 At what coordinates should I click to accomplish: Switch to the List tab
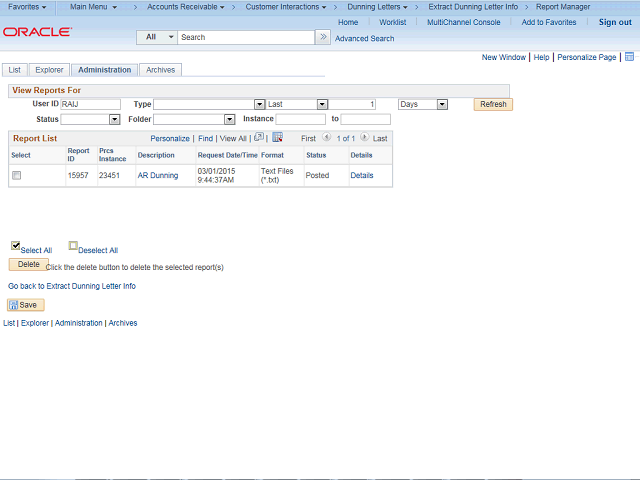[15, 70]
